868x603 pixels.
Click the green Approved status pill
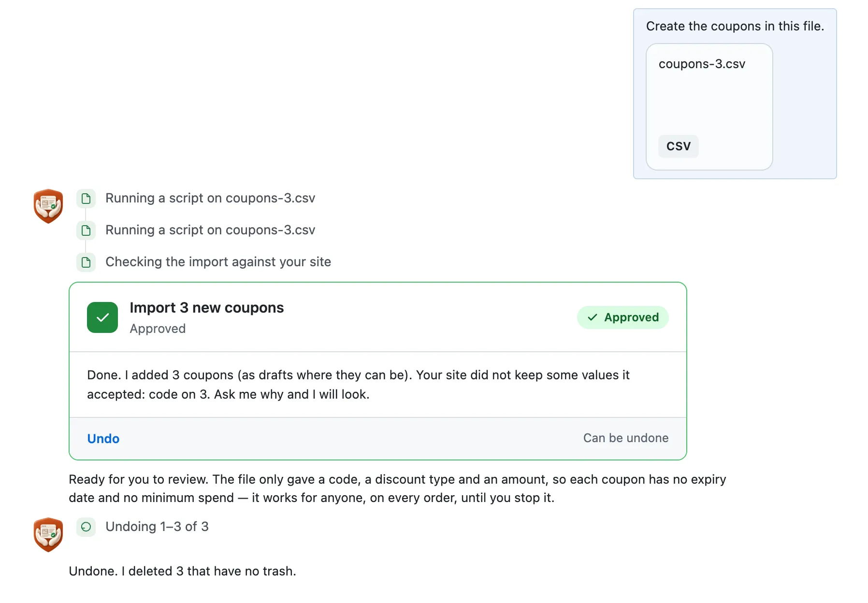[622, 317]
